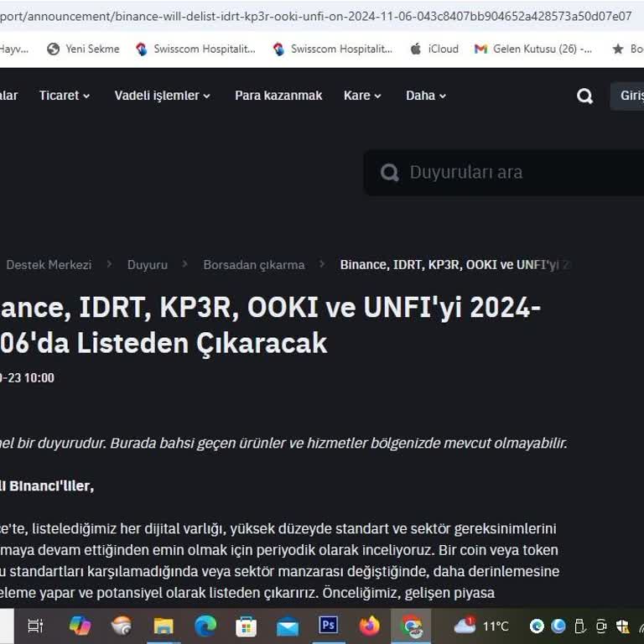Open the Gelen Kutusu Gmail bookmark
The height and width of the screenshot is (644, 644).
point(533,49)
